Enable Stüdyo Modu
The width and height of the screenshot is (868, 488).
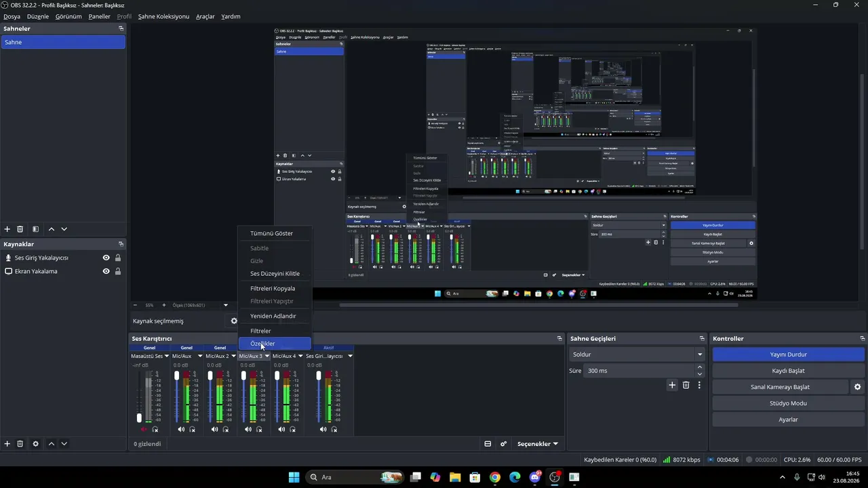pyautogui.click(x=789, y=403)
